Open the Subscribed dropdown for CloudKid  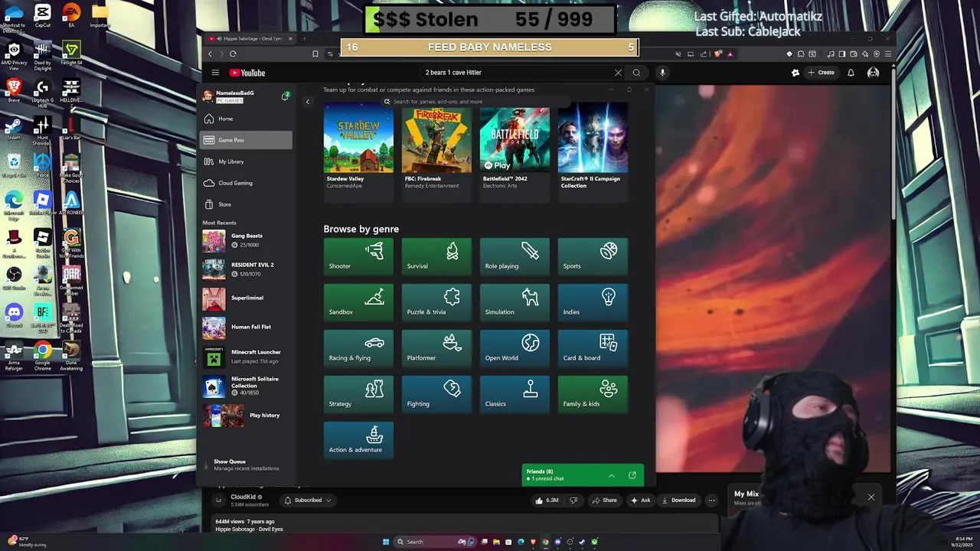[308, 500]
